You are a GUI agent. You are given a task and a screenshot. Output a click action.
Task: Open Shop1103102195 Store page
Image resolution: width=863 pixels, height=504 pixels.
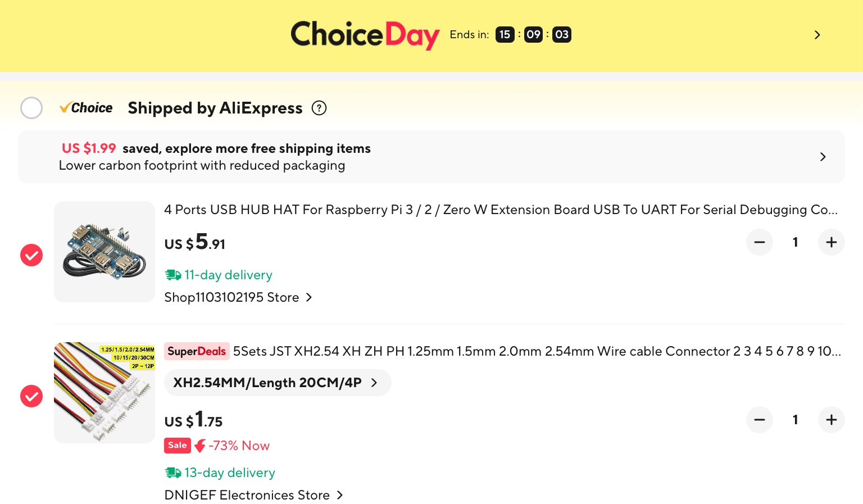coord(238,297)
